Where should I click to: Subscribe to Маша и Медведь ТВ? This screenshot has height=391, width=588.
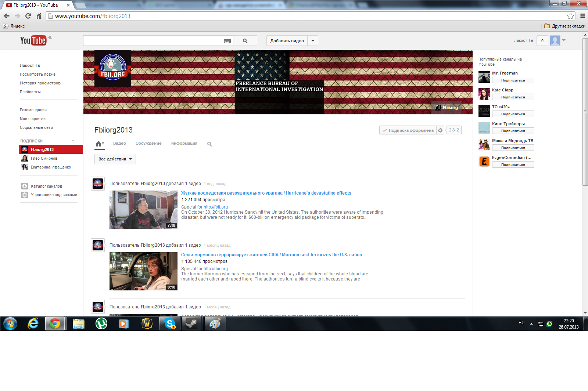pyautogui.click(x=513, y=148)
